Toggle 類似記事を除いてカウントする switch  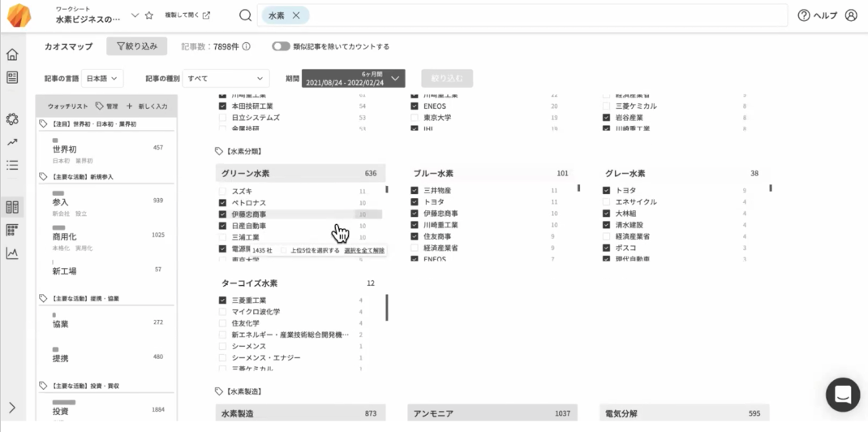tap(281, 46)
